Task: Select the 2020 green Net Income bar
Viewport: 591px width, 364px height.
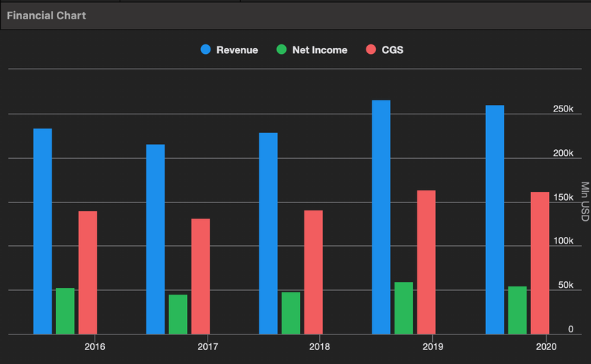Action: tap(518, 311)
